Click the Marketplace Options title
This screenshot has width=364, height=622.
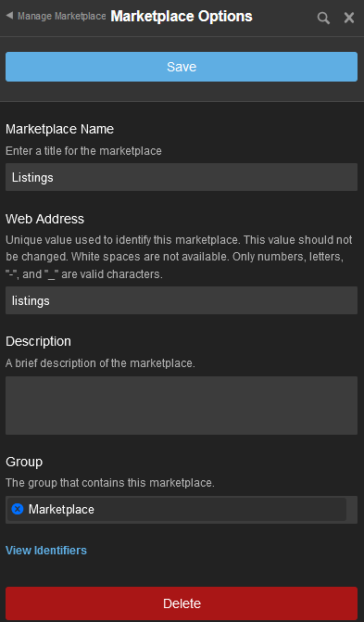pos(182,17)
